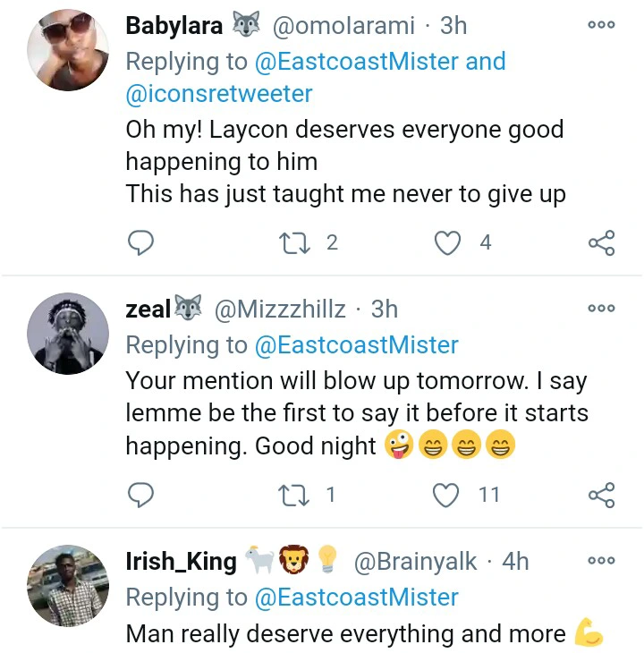Open @EastcoastMister link in Irish_King's reply
Image resolution: width=644 pixels, height=653 pixels.
[x=357, y=598]
